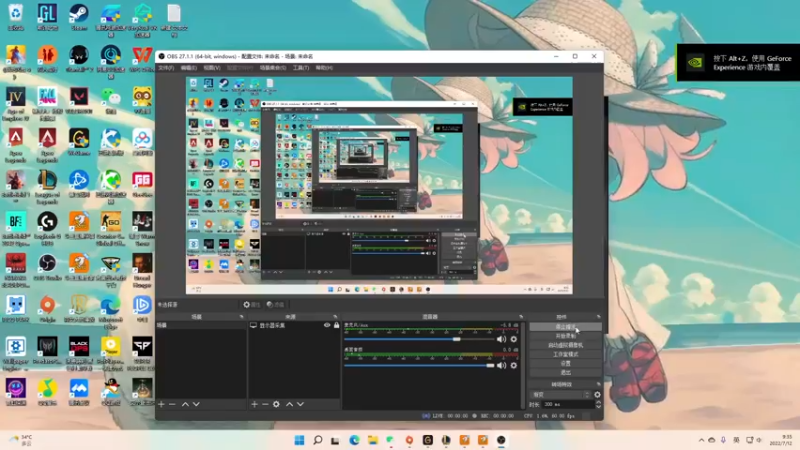Open filters button above scenes dock
Screen dimensions: 800x450
coord(275,305)
